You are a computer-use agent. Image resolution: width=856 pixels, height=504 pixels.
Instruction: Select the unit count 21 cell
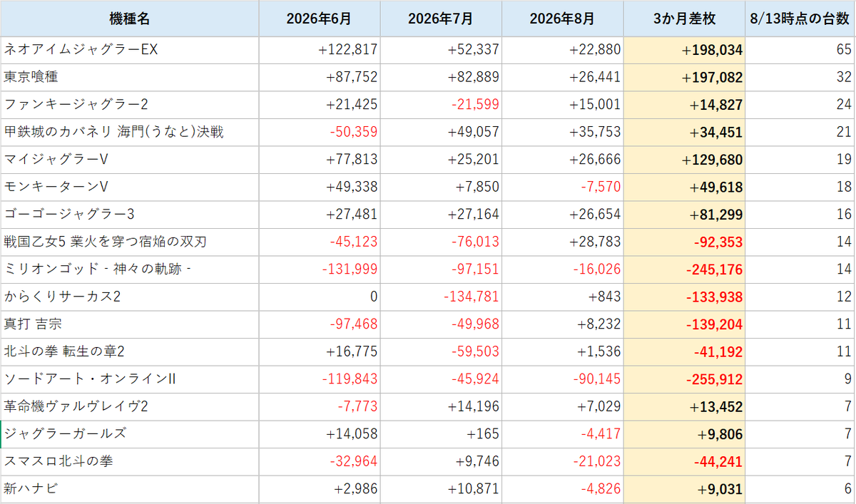(x=800, y=133)
